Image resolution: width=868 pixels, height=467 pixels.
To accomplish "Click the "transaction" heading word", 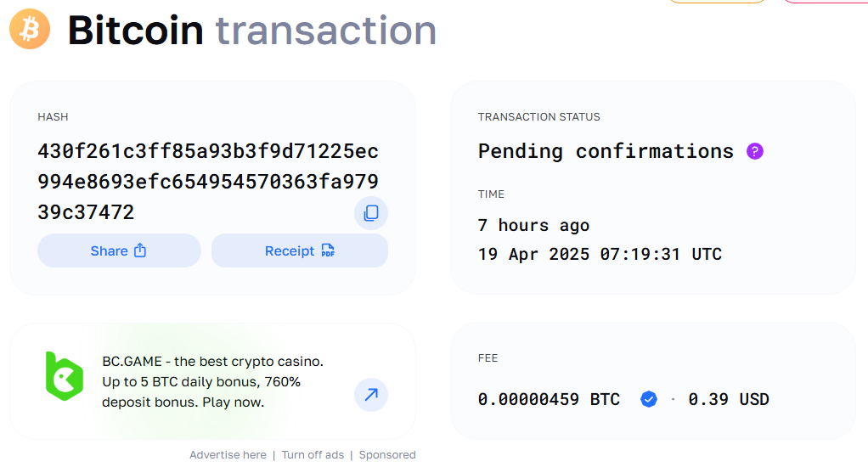I will (x=326, y=31).
